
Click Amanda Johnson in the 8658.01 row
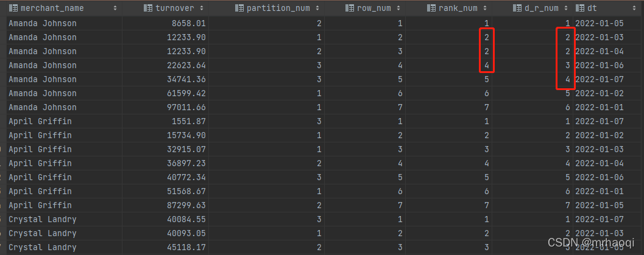(42, 23)
